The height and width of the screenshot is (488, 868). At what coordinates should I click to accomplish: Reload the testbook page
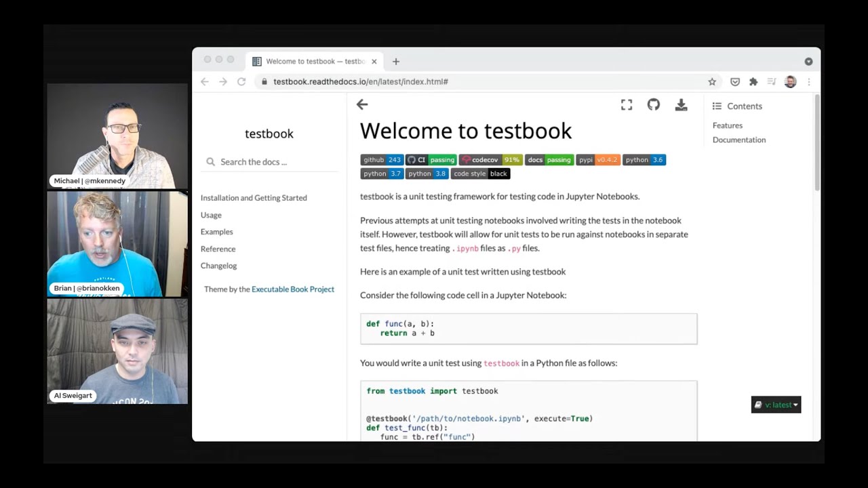[241, 81]
